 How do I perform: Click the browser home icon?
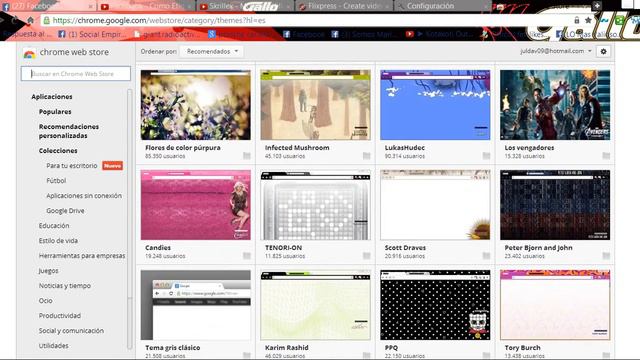[30, 20]
